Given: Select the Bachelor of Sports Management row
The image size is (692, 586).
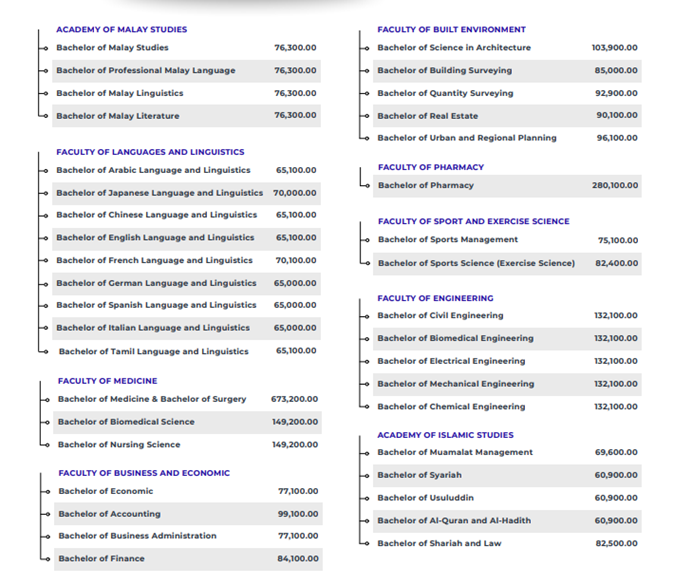Looking at the screenshot, I should point(507,240).
